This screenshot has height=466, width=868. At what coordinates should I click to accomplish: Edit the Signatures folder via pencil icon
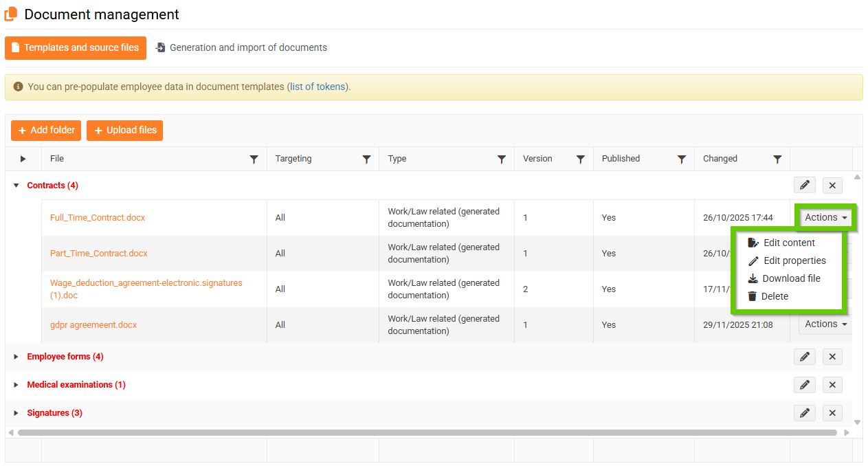(x=804, y=413)
